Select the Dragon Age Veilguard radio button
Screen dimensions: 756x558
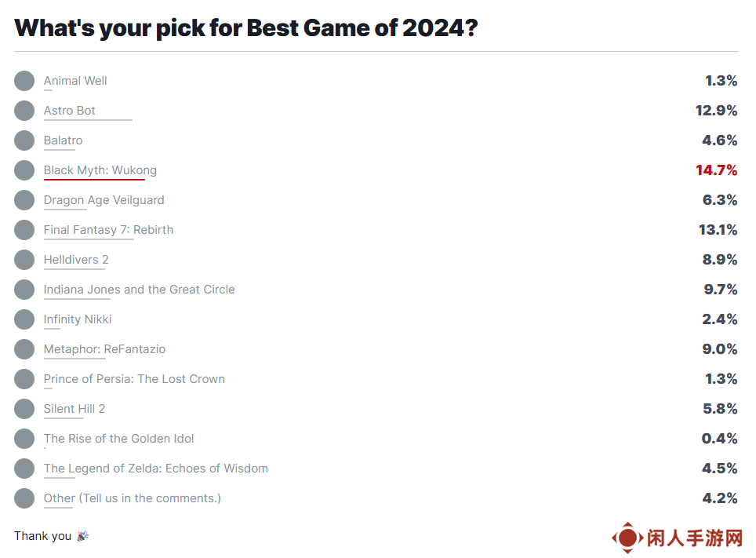coord(24,200)
